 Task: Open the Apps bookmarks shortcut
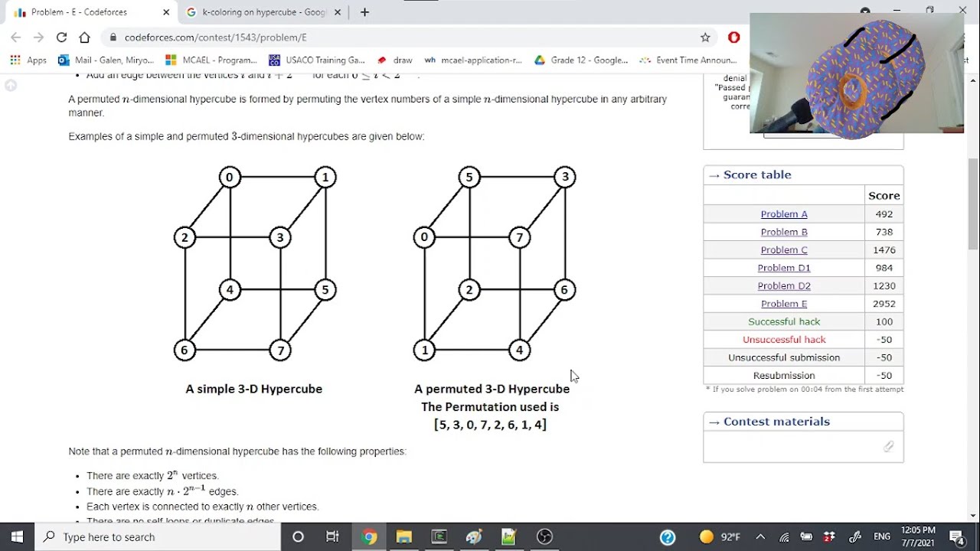[28, 60]
